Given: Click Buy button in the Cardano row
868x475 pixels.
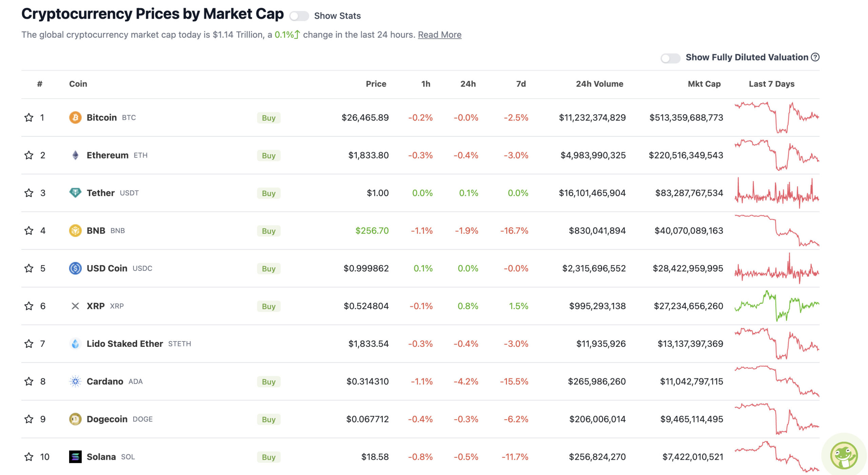Looking at the screenshot, I should [269, 382].
